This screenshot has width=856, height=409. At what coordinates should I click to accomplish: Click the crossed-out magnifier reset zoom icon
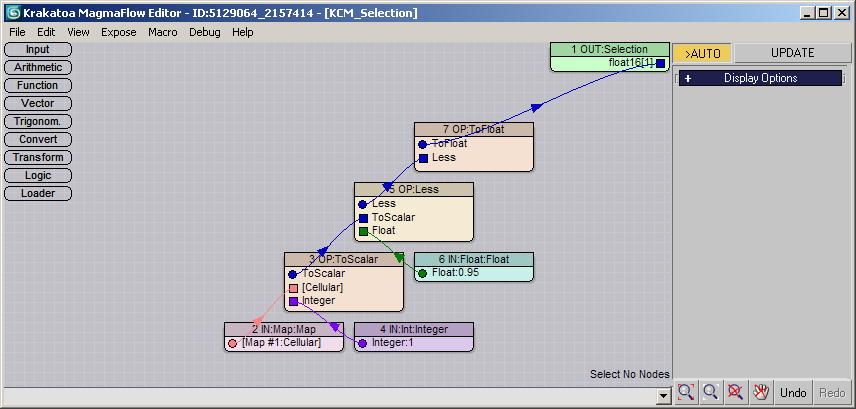point(735,392)
